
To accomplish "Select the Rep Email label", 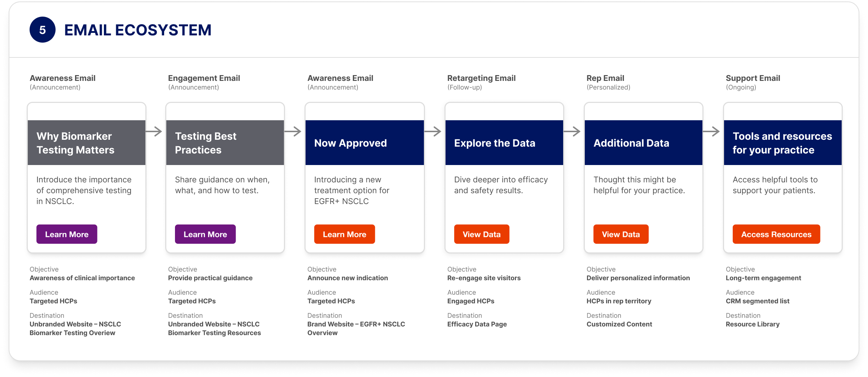I will [x=605, y=78].
